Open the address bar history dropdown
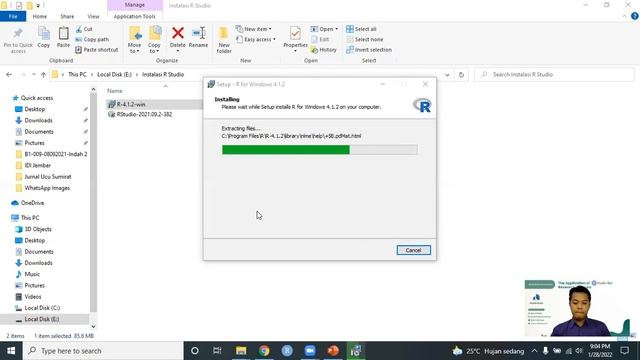Image resolution: width=640 pixels, height=360 pixels. (x=447, y=75)
